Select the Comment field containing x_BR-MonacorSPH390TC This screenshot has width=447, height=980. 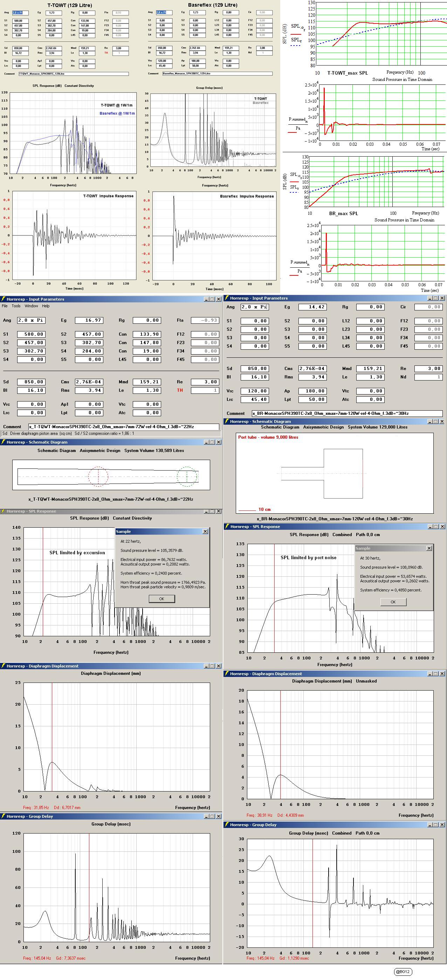pos(347,413)
